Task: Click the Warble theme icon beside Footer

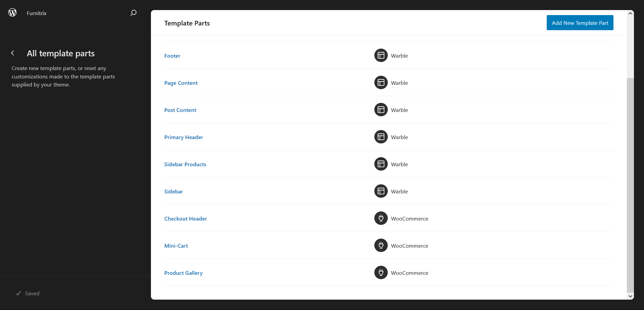Action: click(381, 56)
